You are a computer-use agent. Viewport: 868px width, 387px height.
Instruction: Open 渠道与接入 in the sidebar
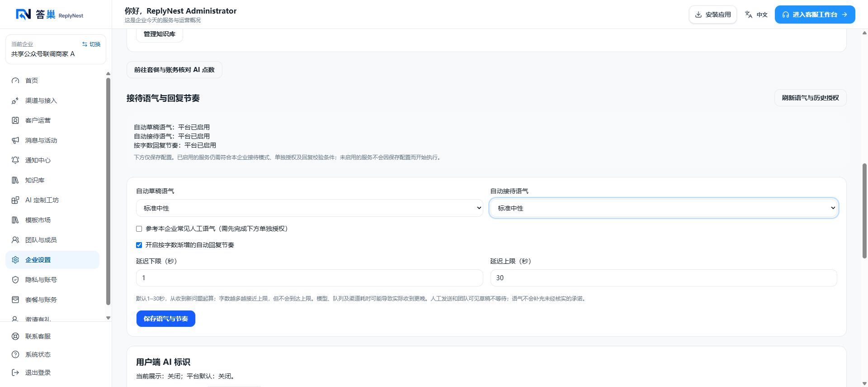[x=52, y=100]
